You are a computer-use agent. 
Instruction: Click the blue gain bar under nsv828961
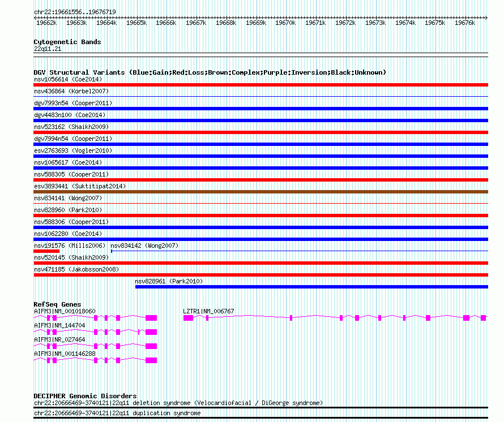312,287
